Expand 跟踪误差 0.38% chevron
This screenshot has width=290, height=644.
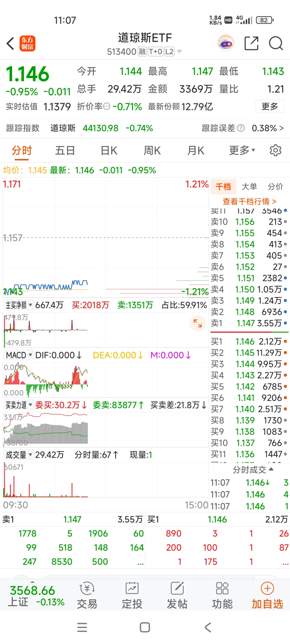pyautogui.click(x=282, y=128)
